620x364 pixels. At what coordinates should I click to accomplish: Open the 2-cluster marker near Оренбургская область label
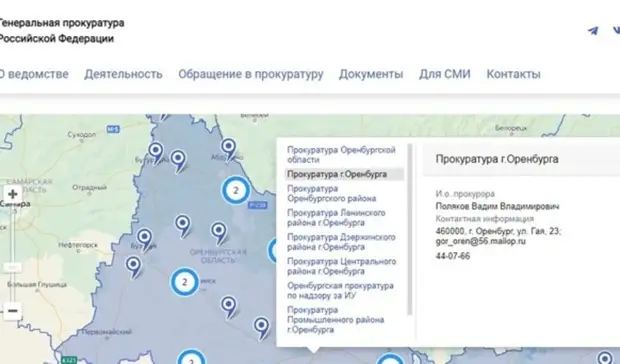185,282
